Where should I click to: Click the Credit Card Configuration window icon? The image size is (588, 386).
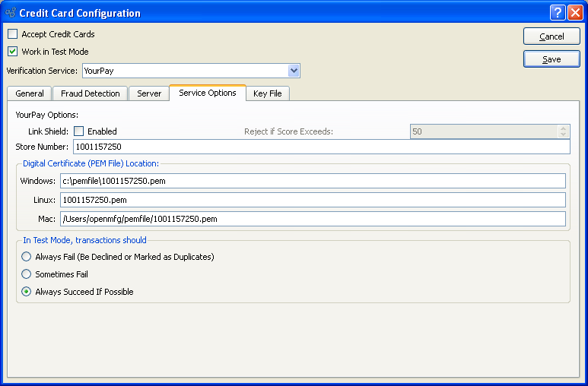10,13
